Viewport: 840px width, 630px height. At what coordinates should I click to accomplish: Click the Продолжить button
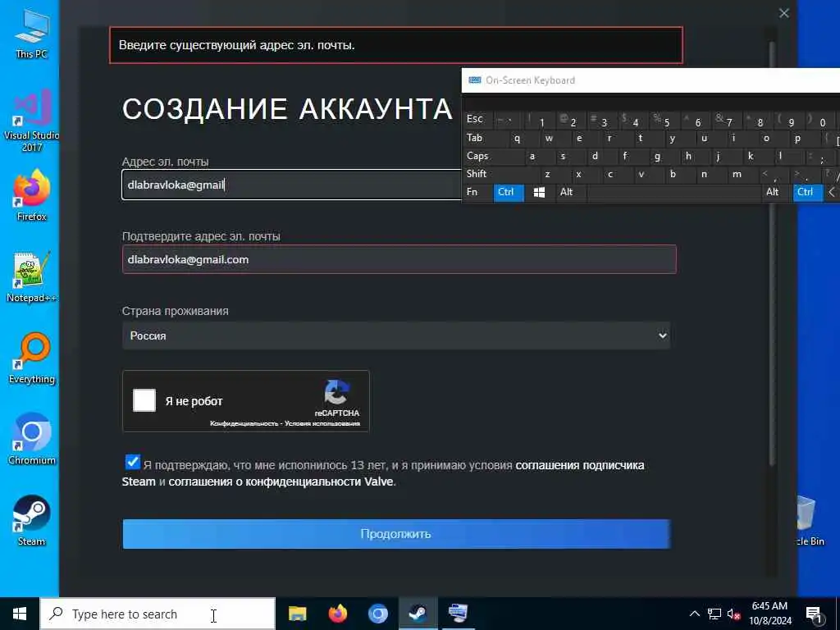(x=396, y=534)
